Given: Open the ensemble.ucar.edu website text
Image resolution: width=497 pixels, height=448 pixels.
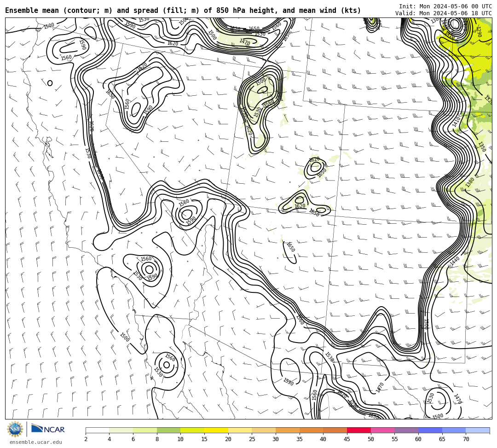Looking at the screenshot, I should click(x=36, y=442).
